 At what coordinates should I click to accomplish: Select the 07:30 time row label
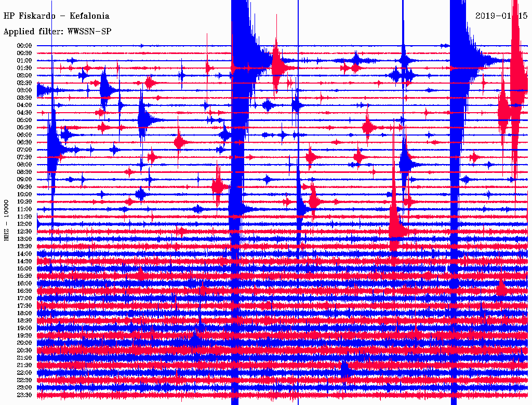click(24, 157)
